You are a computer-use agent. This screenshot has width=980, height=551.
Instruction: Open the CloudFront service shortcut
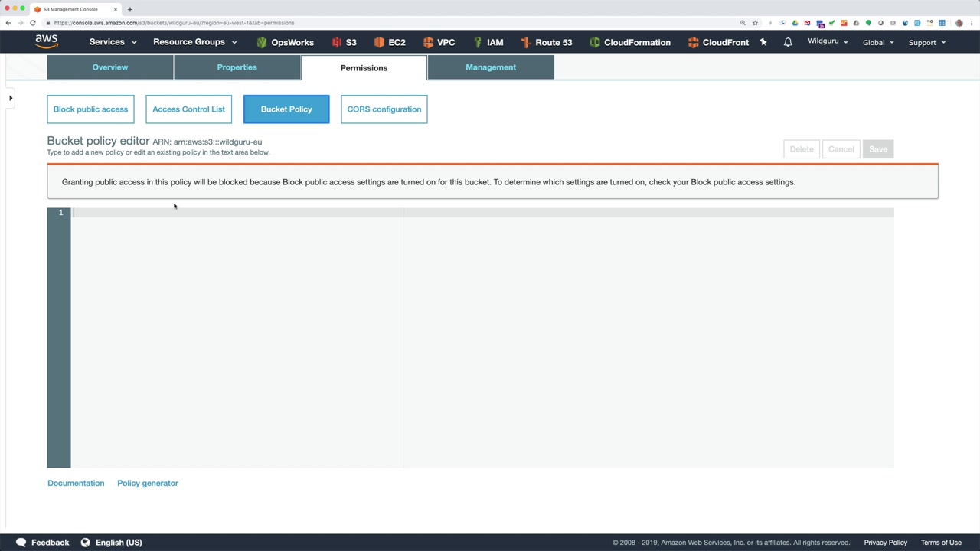718,42
